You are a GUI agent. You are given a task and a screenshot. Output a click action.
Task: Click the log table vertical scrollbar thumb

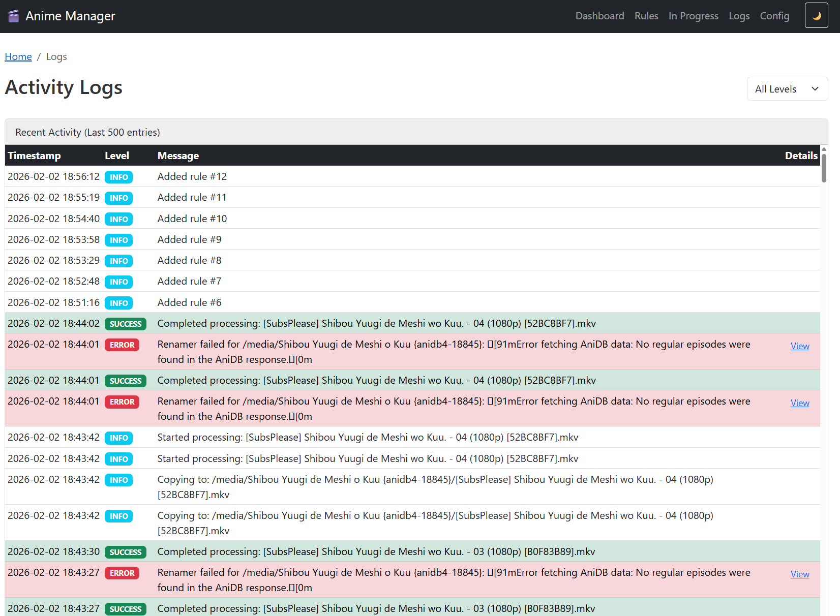(x=824, y=168)
